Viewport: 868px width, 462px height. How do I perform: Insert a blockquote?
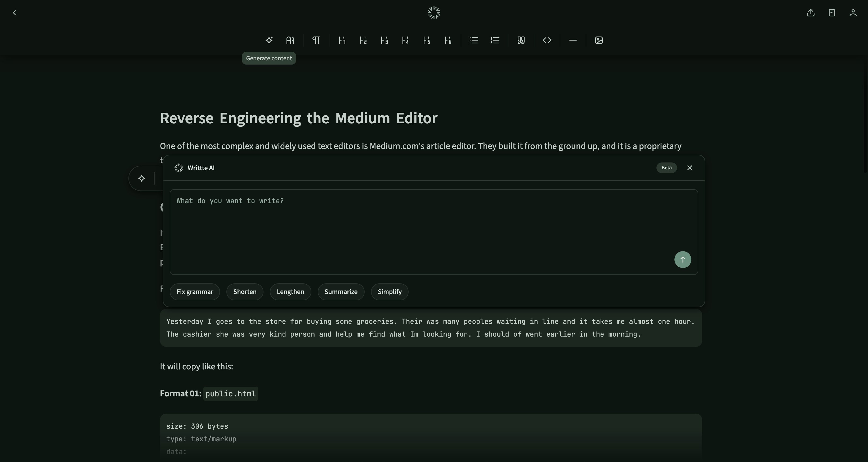tap(521, 40)
